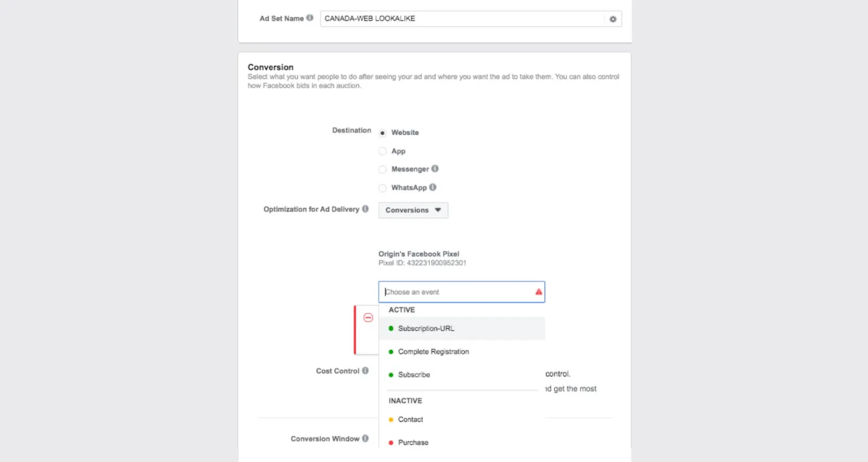
Task: Click inside the Ad Set Name field
Action: click(x=467, y=18)
